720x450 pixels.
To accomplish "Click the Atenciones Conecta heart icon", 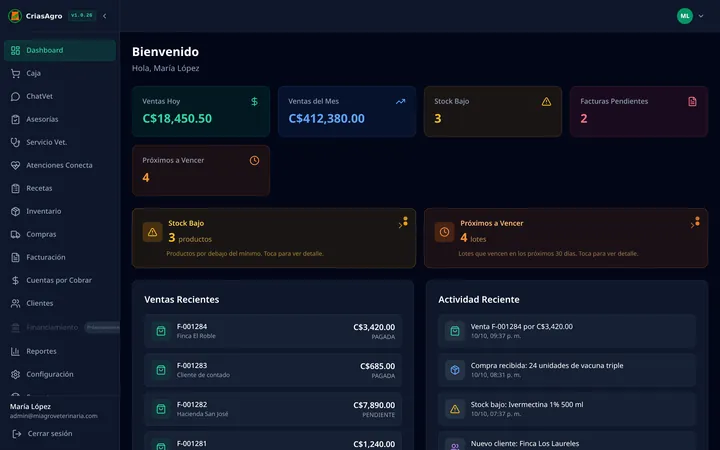I will click(16, 165).
